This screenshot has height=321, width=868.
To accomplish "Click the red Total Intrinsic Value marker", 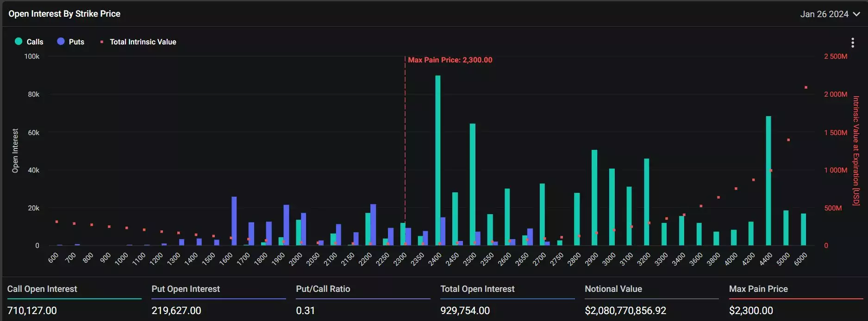I will (x=102, y=42).
